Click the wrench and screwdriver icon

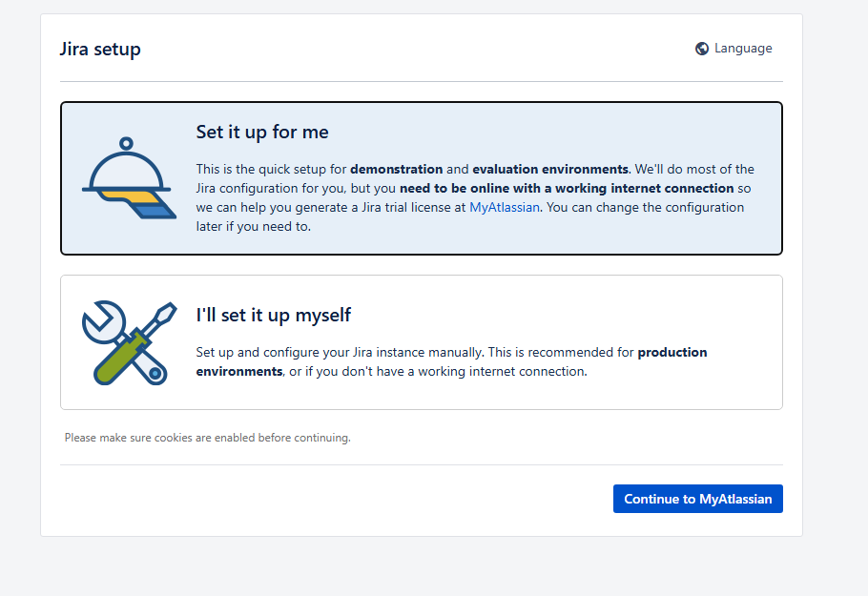coord(128,342)
